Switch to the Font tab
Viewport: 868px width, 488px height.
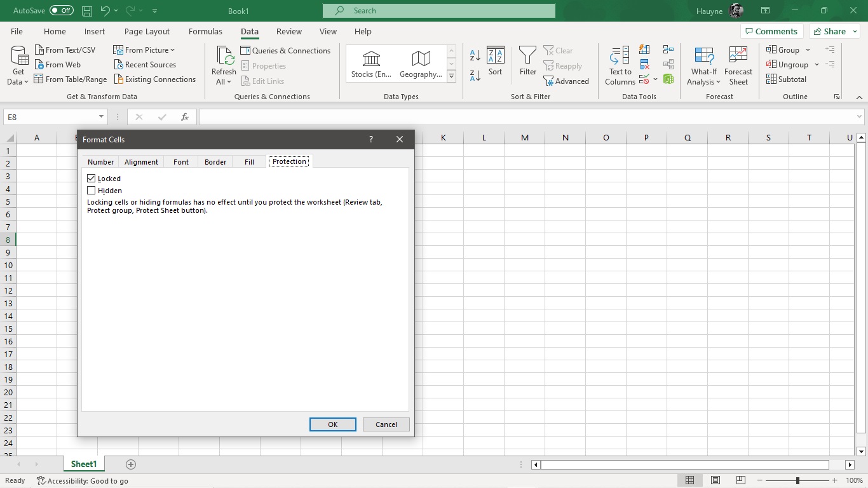181,161
